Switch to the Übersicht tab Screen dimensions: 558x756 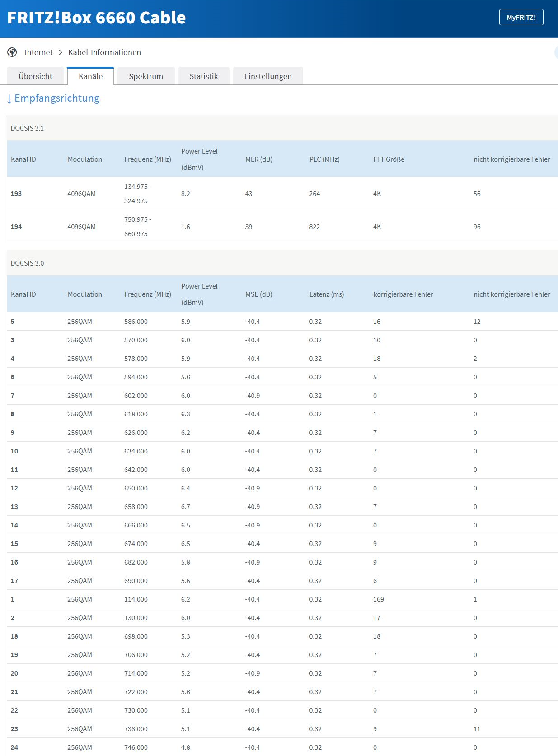36,76
